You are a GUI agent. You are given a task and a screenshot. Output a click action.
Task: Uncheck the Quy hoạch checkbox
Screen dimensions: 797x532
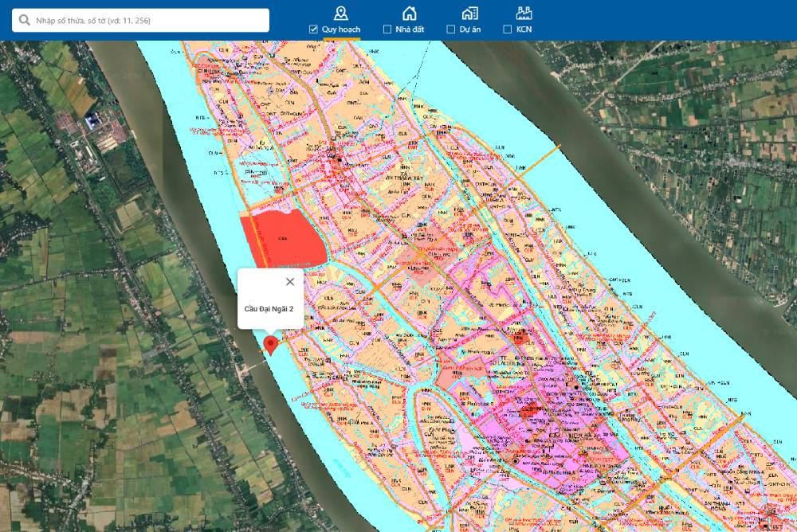click(x=314, y=29)
